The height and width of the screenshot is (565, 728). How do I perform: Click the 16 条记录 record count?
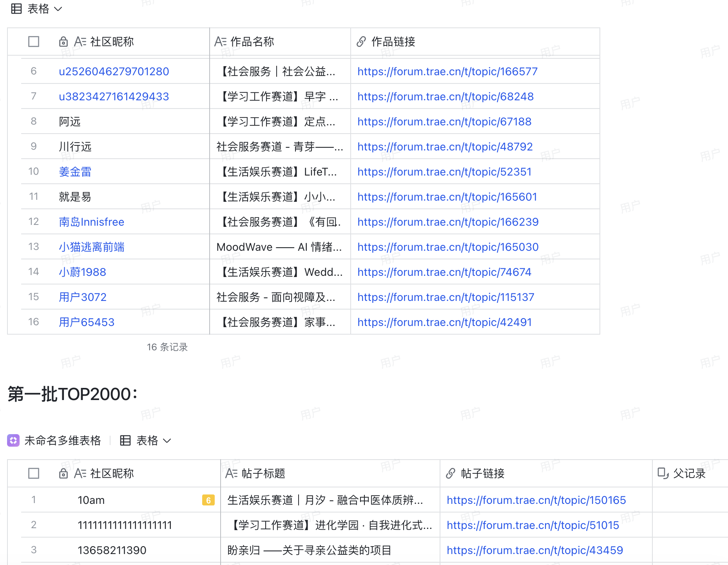(167, 347)
